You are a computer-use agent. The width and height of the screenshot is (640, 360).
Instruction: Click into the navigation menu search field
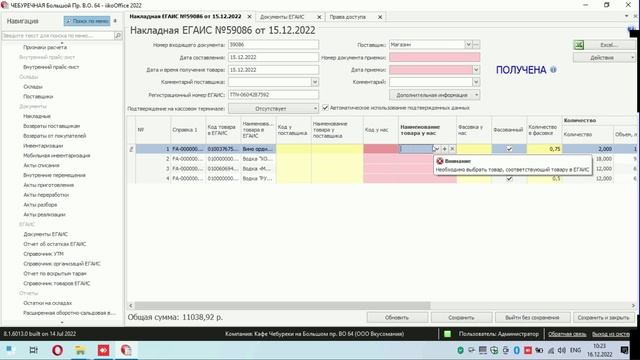coord(58,36)
